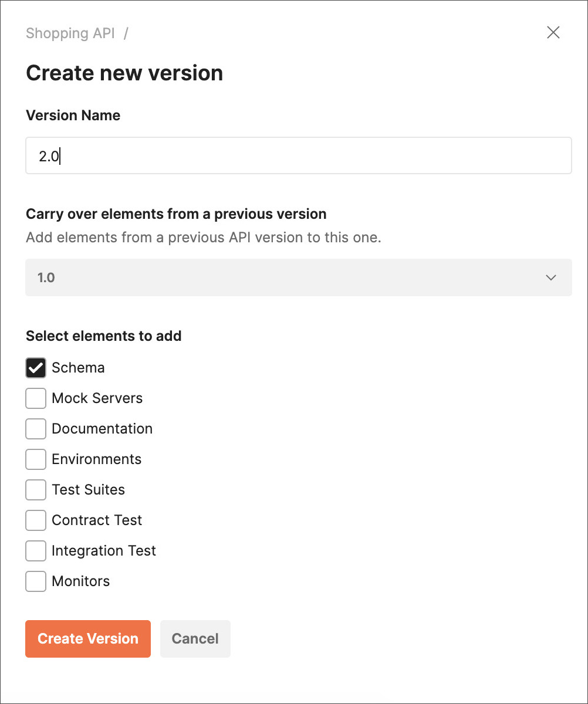Click the Documentation label text
The width and height of the screenshot is (588, 704).
(x=102, y=429)
